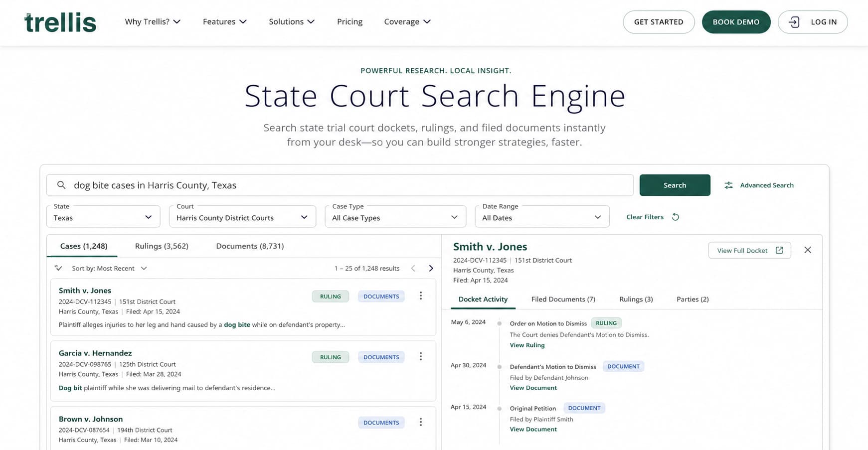This screenshot has height=450, width=868.
Task: Click the Advanced Search sliders icon
Action: point(728,185)
